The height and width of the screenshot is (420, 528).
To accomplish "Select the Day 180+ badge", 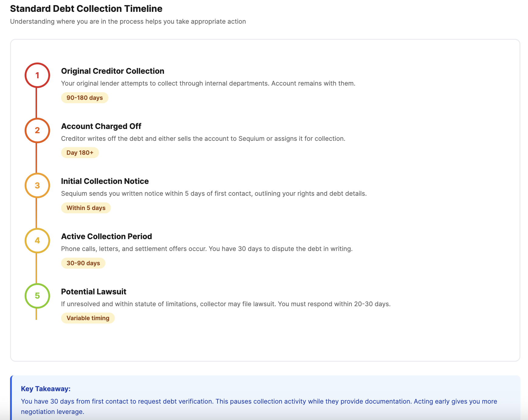I will 80,153.
